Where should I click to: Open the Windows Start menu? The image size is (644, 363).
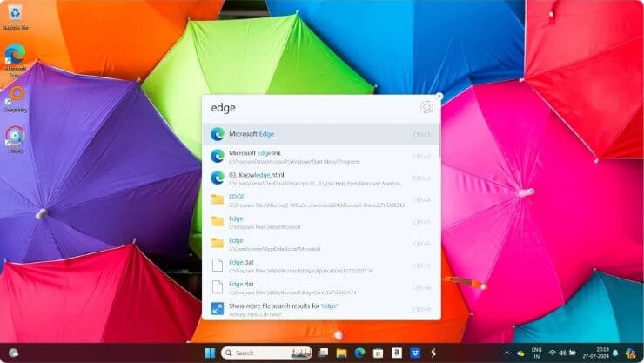[x=210, y=353]
